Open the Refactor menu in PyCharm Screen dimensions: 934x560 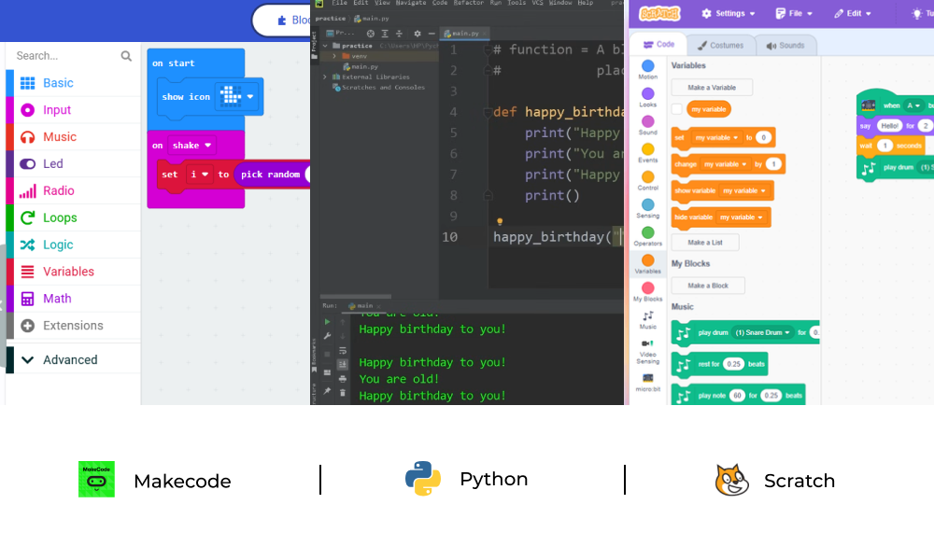470,4
